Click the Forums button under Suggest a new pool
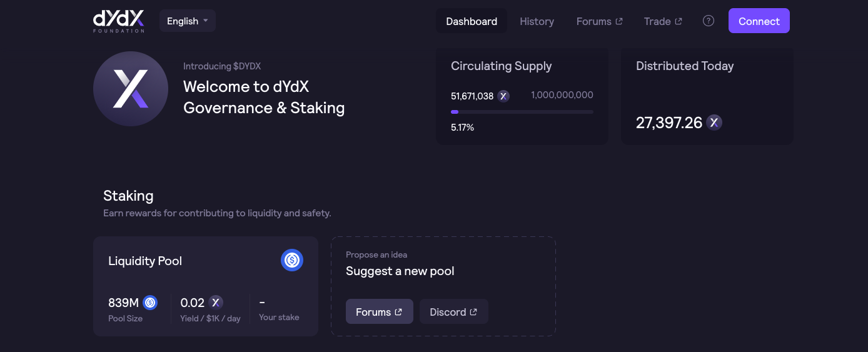 click(x=379, y=312)
